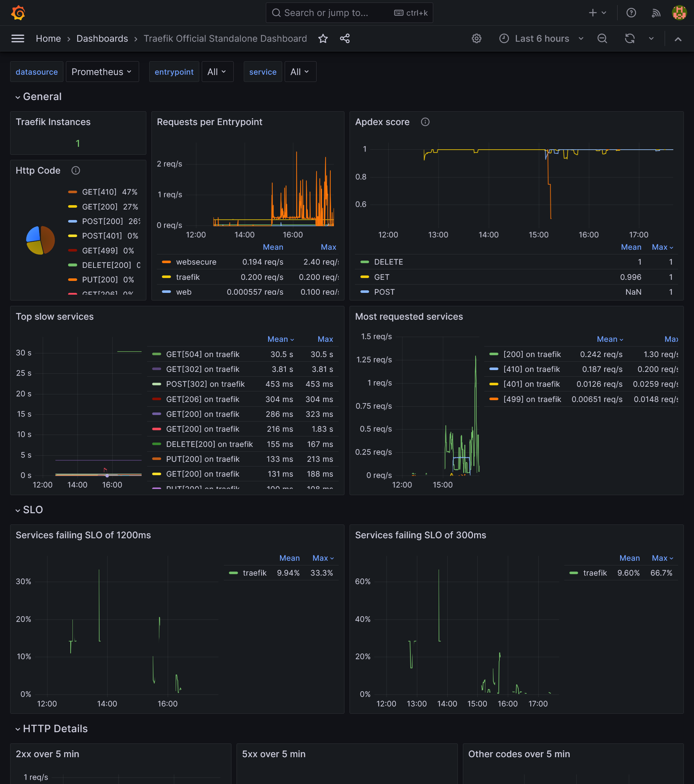Toggle GET[504] on traefik legend item
The height and width of the screenshot is (784, 694).
click(x=202, y=354)
